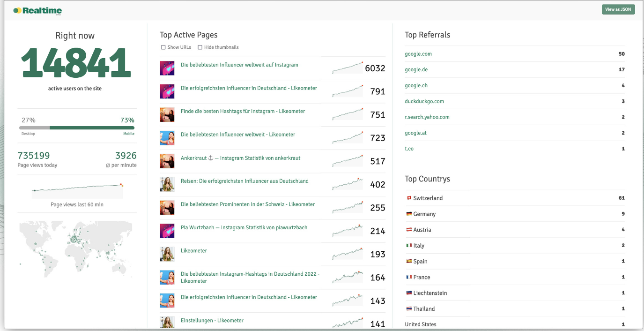Open 'Finde die besten Hashtags für Instagram' link
644x331 pixels.
pyautogui.click(x=243, y=112)
